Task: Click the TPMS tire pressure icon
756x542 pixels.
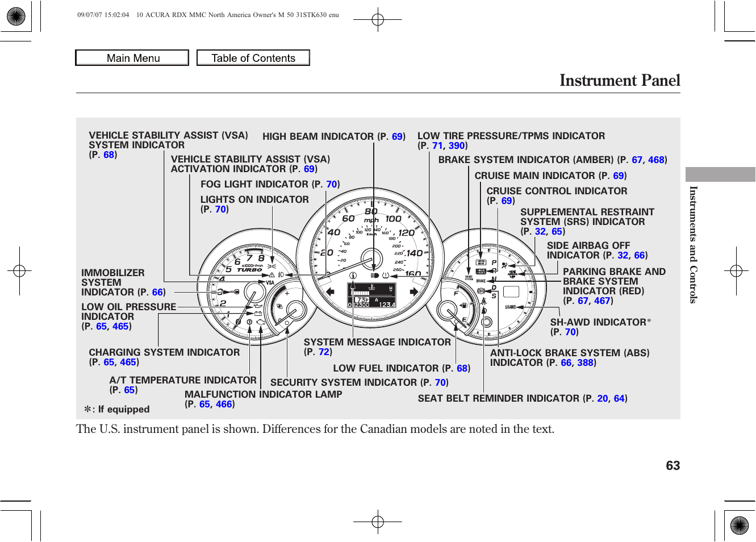Action: (x=386, y=276)
